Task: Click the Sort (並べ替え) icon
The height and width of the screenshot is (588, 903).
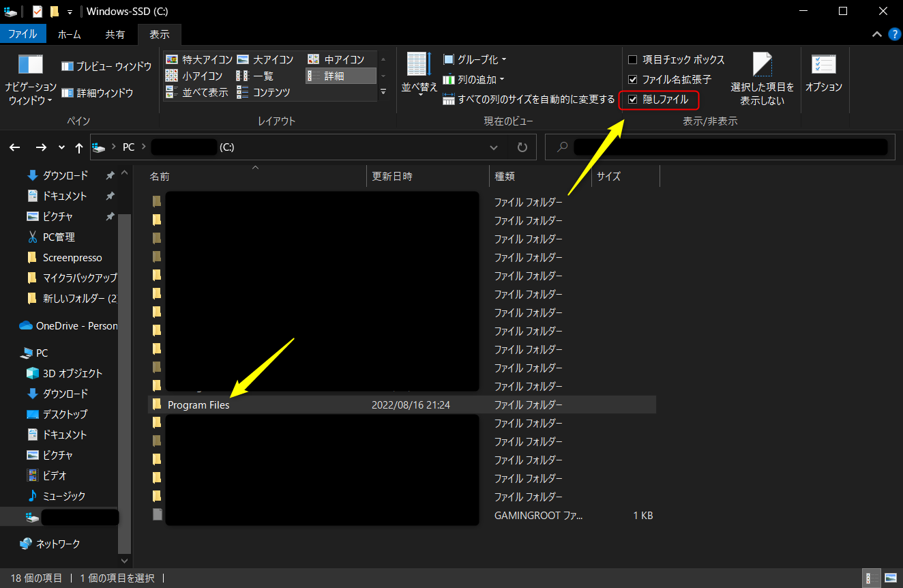Action: (419, 65)
